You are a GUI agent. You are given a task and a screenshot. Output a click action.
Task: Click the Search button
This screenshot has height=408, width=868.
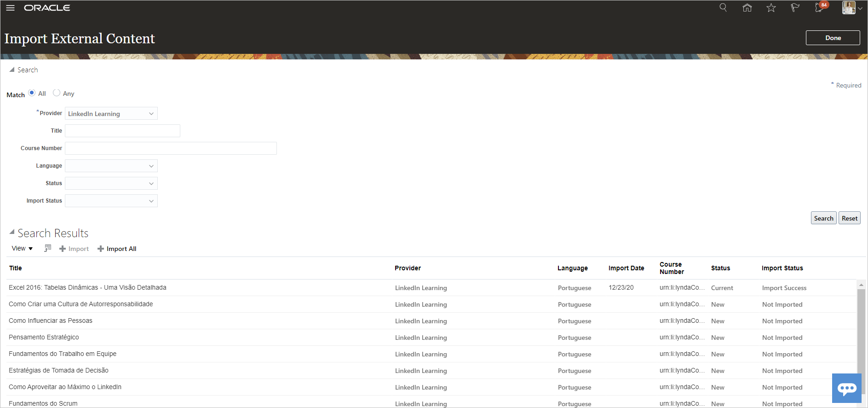[823, 218]
